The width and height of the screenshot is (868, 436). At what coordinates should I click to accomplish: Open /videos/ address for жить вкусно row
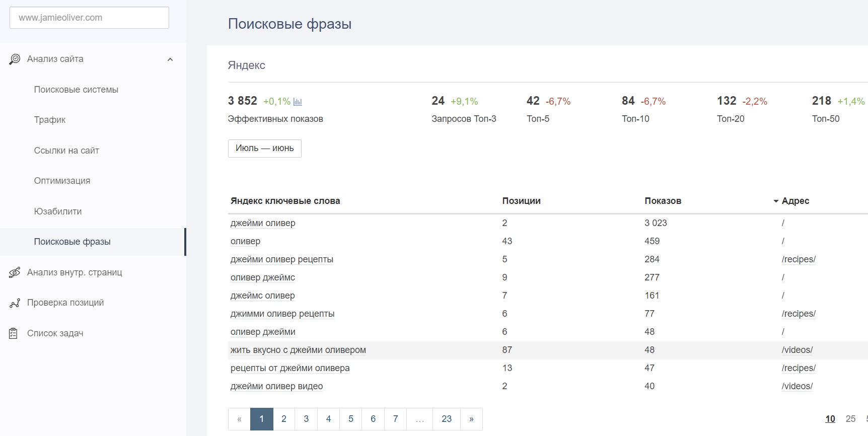[x=797, y=350]
